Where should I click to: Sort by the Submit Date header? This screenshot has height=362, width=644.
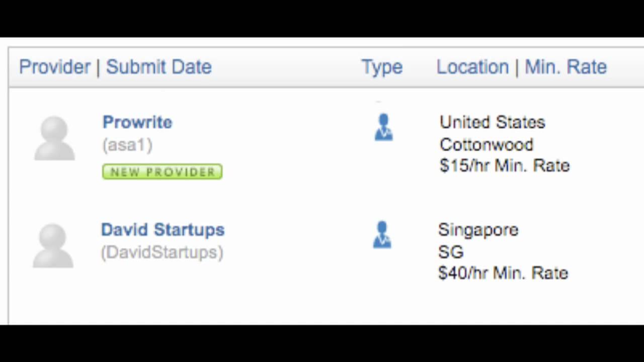[x=158, y=67]
